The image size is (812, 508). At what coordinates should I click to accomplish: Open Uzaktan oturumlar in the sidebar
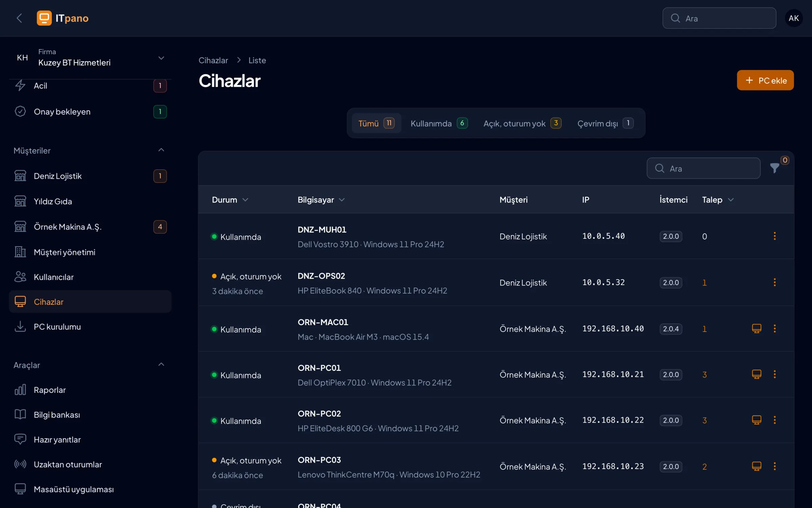point(90,464)
